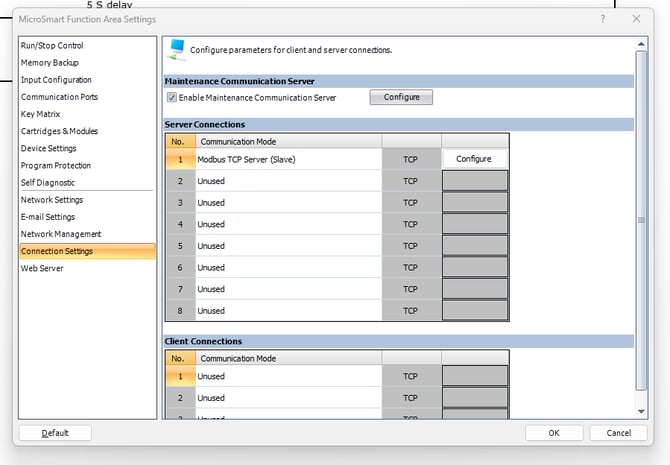
Task: Select server connection 2 Unused mode cell
Action: pyautogui.click(x=288, y=181)
